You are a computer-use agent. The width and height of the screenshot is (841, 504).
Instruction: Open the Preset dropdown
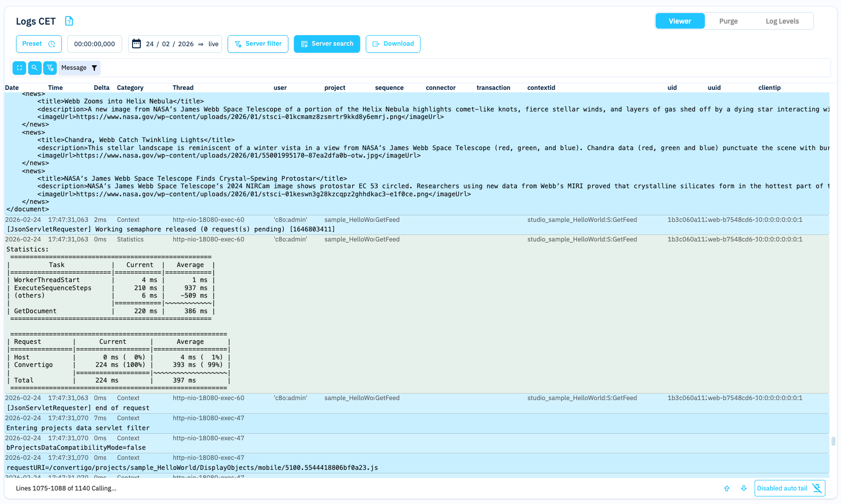coord(39,44)
